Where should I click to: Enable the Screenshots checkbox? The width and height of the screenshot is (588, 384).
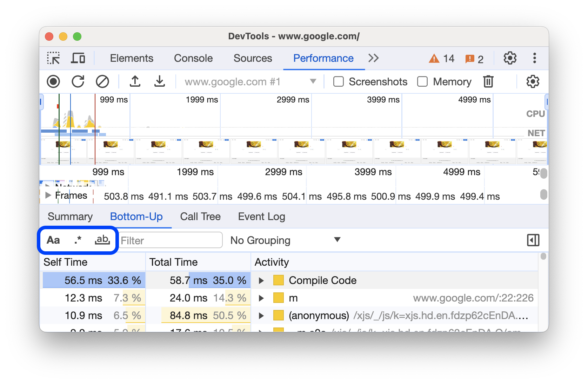click(338, 81)
